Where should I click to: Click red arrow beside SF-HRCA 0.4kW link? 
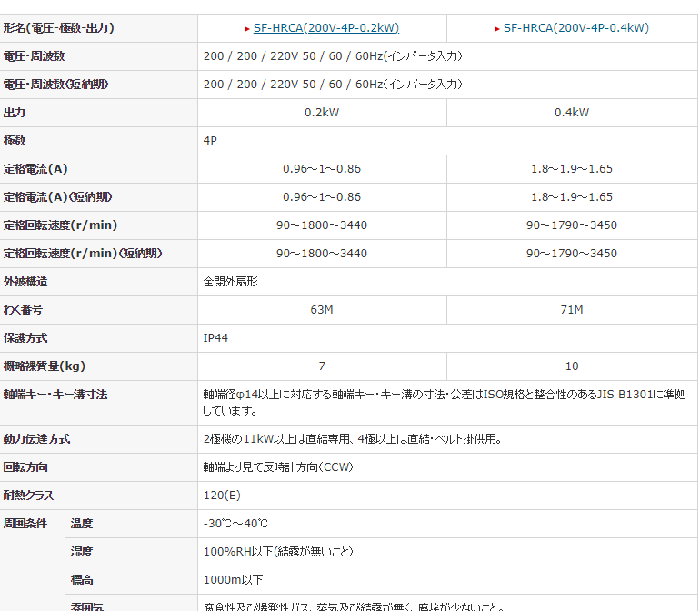tap(497, 29)
